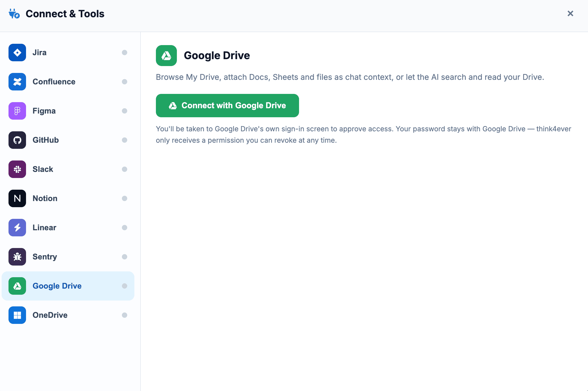
Task: Close the Connect & Tools dialog
Action: (570, 14)
